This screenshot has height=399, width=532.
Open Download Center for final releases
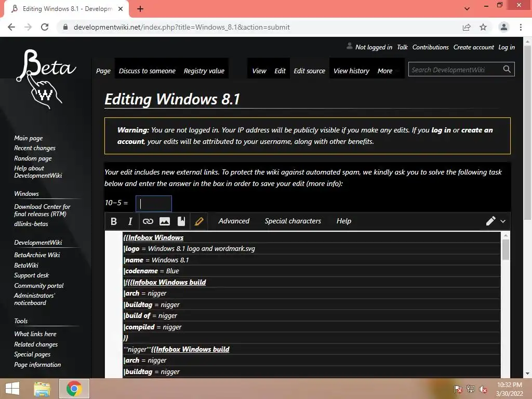tap(42, 210)
